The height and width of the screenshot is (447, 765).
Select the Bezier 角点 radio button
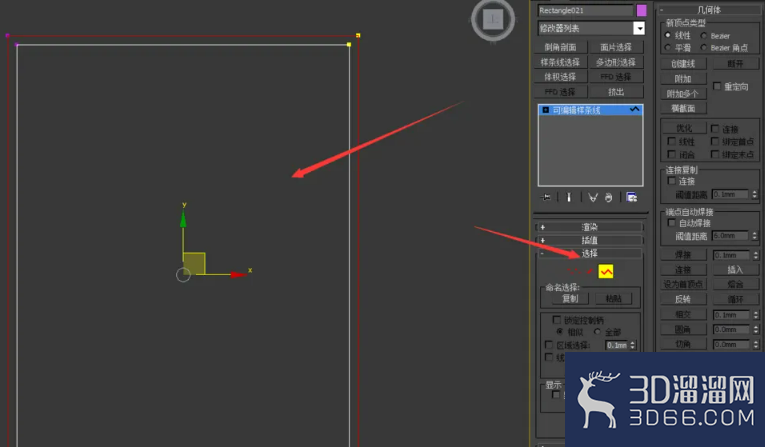click(x=704, y=47)
